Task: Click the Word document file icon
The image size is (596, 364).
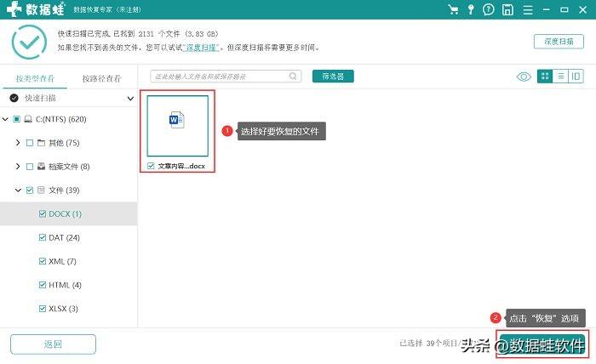Action: [177, 120]
